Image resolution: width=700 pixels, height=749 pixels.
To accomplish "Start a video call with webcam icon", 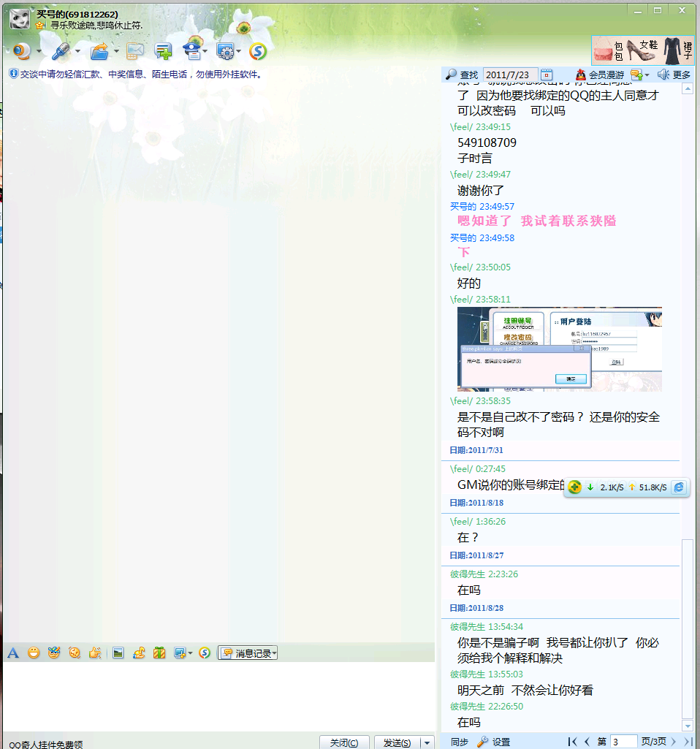I will click(x=20, y=51).
